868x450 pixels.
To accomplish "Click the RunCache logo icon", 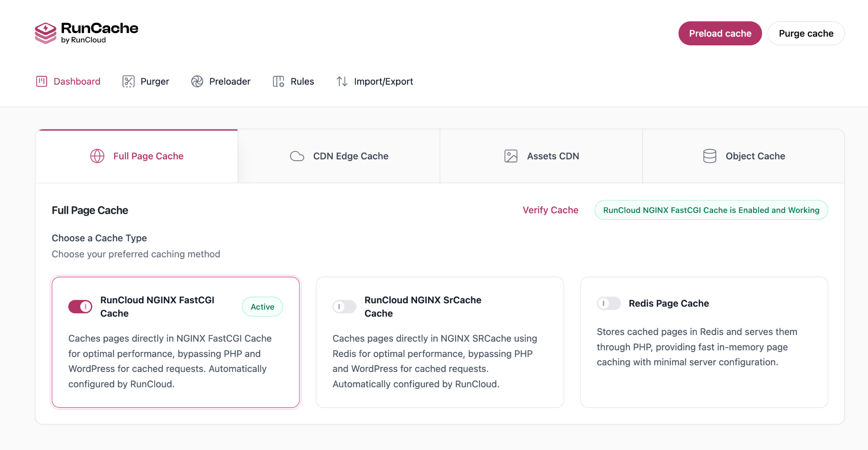I will coord(45,33).
